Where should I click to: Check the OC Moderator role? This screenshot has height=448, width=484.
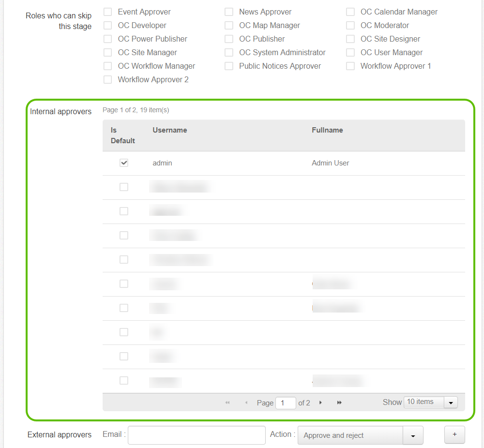click(x=350, y=25)
